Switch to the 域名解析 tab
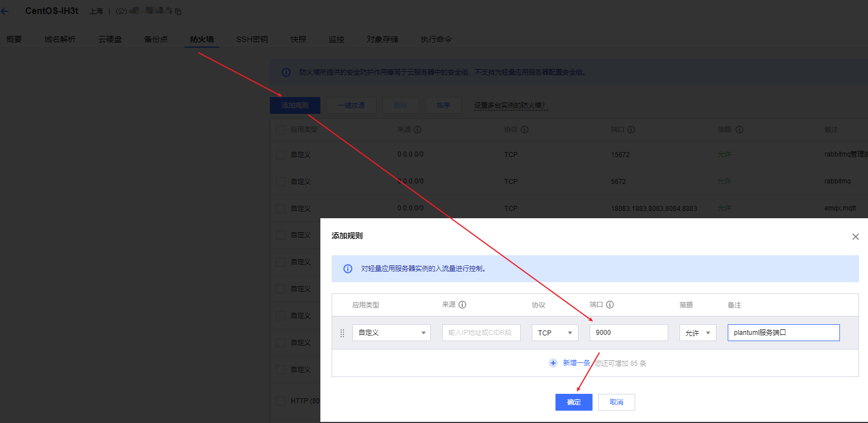The image size is (868, 423). pos(60,39)
